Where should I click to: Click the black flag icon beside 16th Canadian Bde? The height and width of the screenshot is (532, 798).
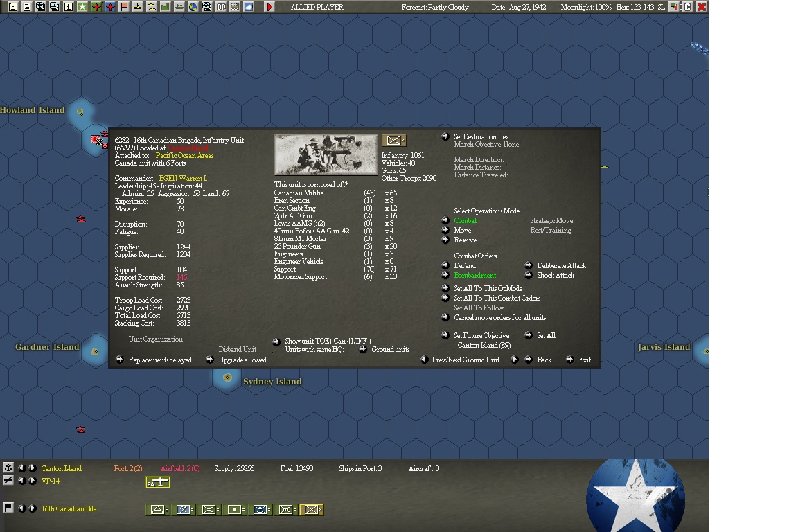pyautogui.click(x=8, y=508)
